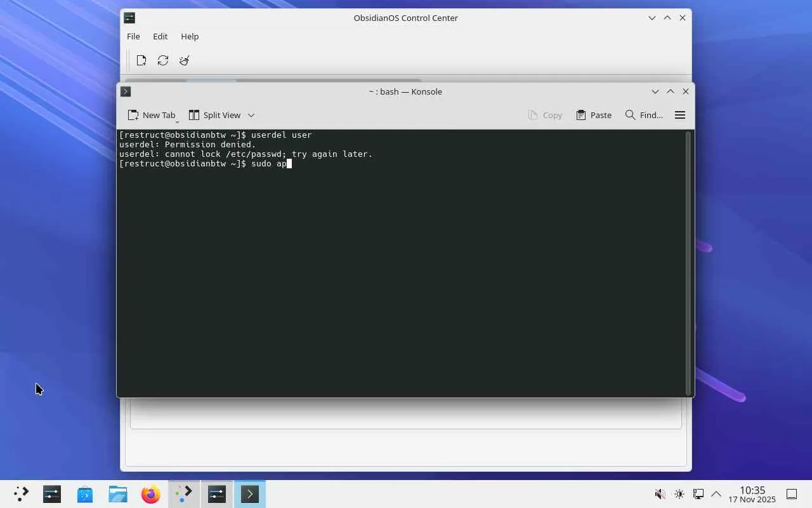Open the File menu in ObsidianOS Control Center
This screenshot has width=812, height=508.
pos(133,36)
